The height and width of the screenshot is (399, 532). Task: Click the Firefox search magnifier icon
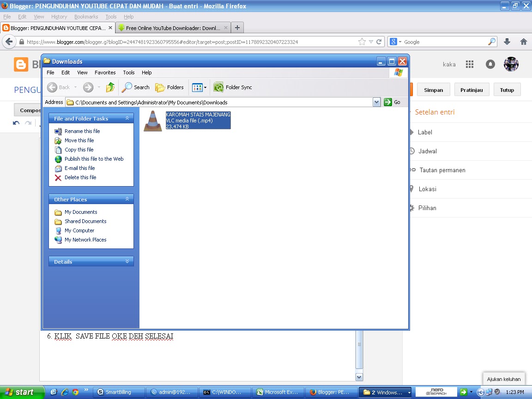click(x=492, y=42)
